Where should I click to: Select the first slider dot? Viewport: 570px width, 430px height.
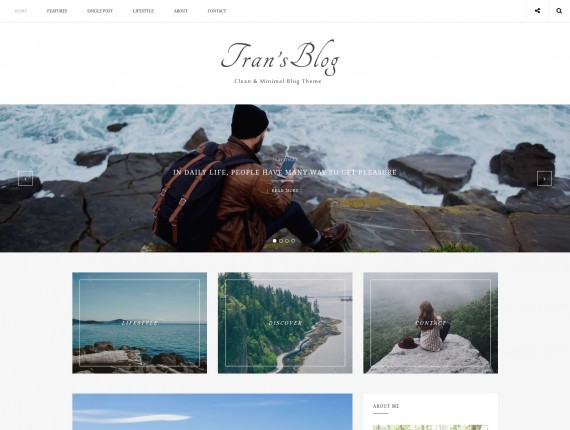[274, 241]
